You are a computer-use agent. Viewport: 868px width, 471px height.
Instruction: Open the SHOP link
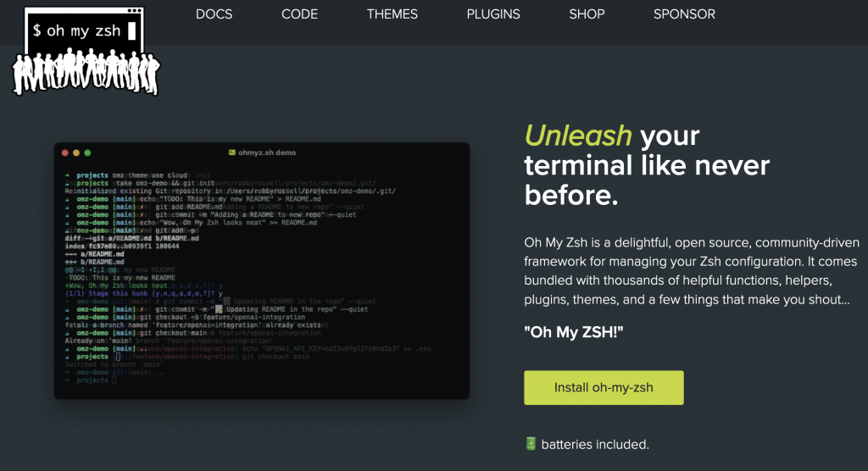(587, 14)
